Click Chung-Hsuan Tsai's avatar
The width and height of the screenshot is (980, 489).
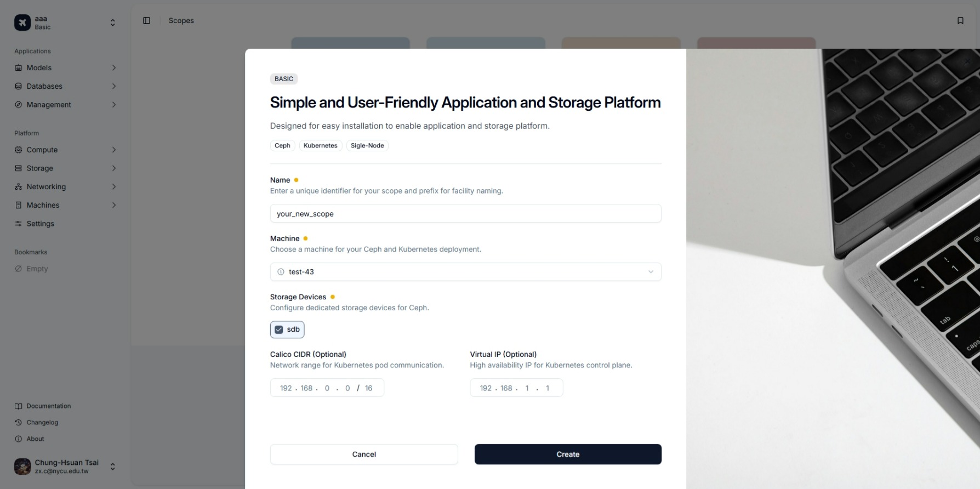[x=22, y=467]
